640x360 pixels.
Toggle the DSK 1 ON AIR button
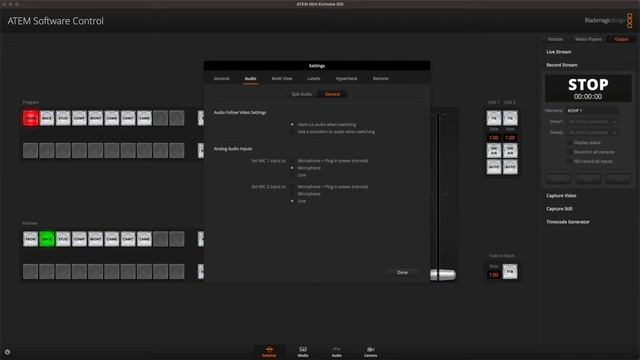pos(494,151)
